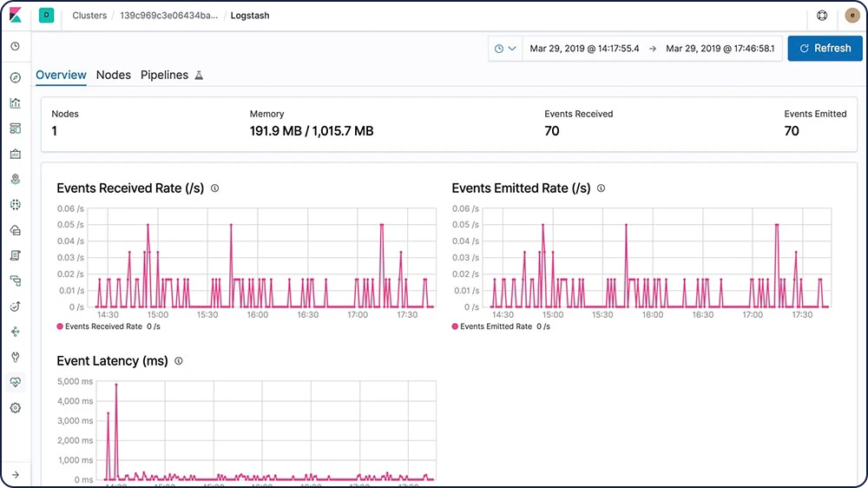Open Dev Tools wrench icon in sidebar
Image resolution: width=868 pixels, height=488 pixels.
pos(16,357)
